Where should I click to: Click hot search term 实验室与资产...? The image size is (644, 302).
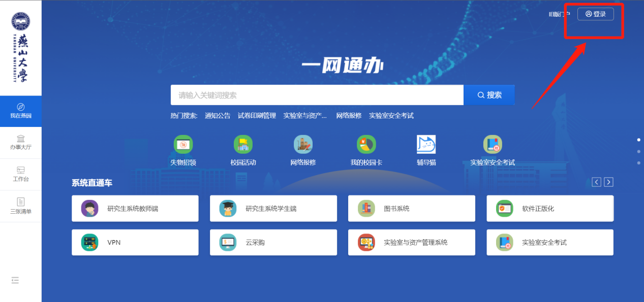[305, 116]
